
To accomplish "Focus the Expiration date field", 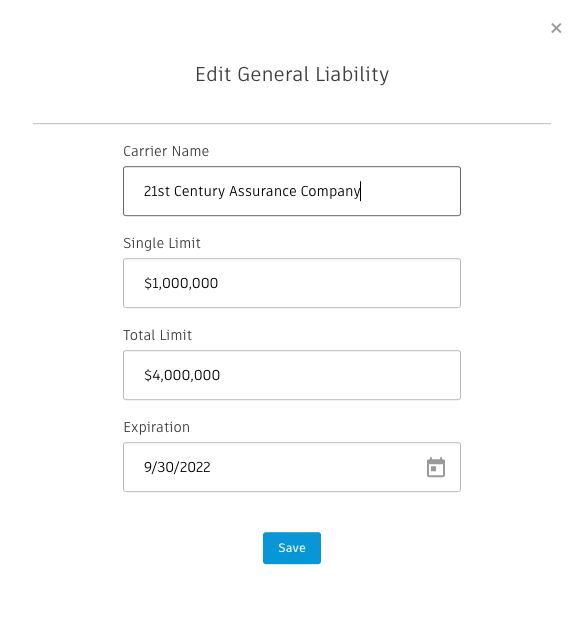I will click(x=292, y=467).
